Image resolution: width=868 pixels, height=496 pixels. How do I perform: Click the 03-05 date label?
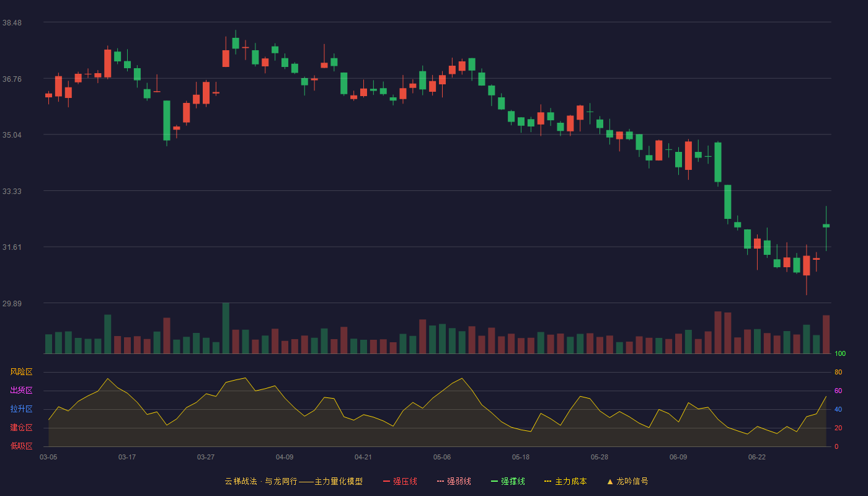(x=48, y=457)
